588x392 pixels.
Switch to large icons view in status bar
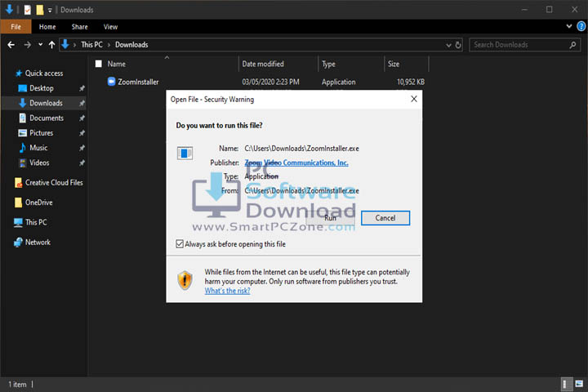tap(579, 384)
